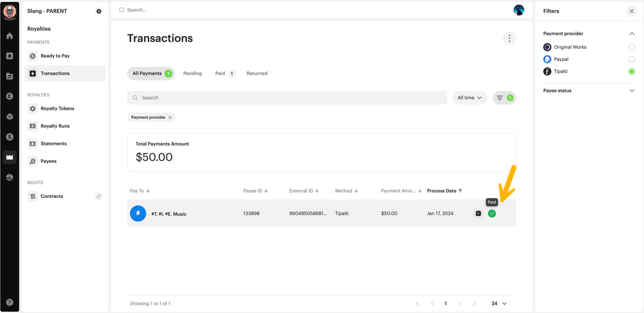Expand the Payee status filter section

[x=631, y=91]
